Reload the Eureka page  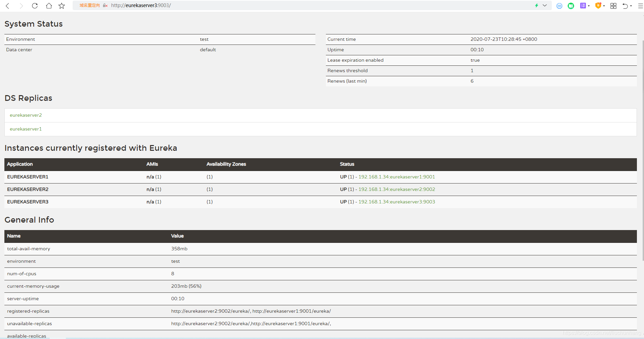point(35,6)
